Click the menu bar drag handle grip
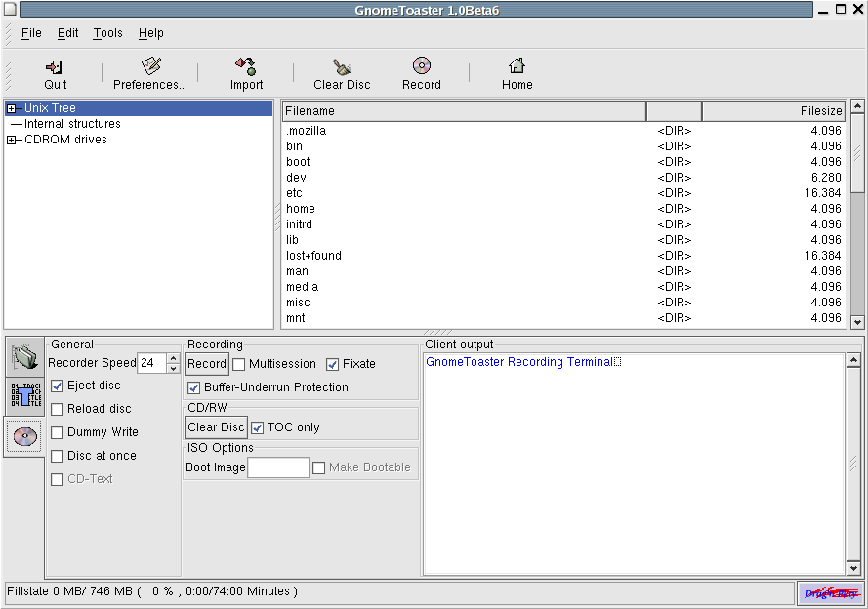This screenshot has width=868, height=609. pyautogui.click(x=8, y=33)
